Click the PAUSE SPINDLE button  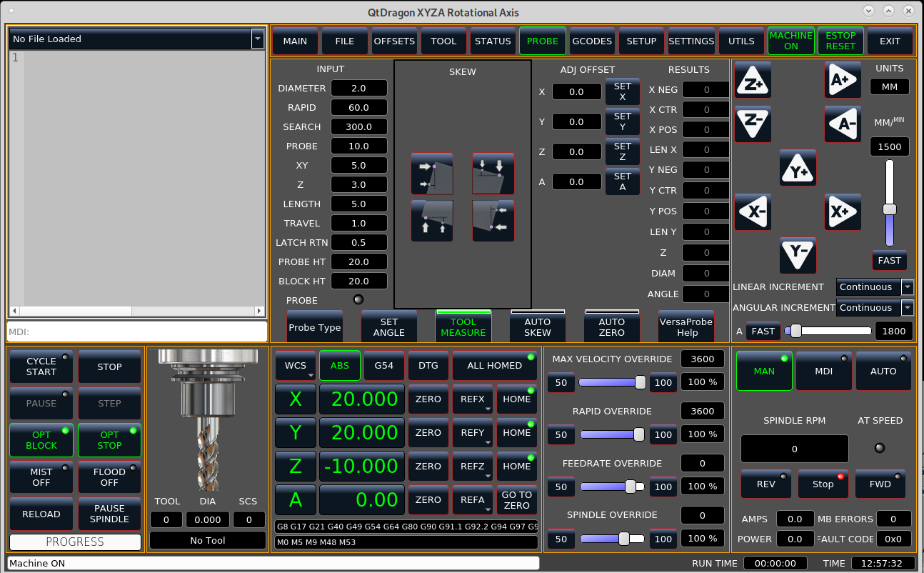tap(109, 514)
